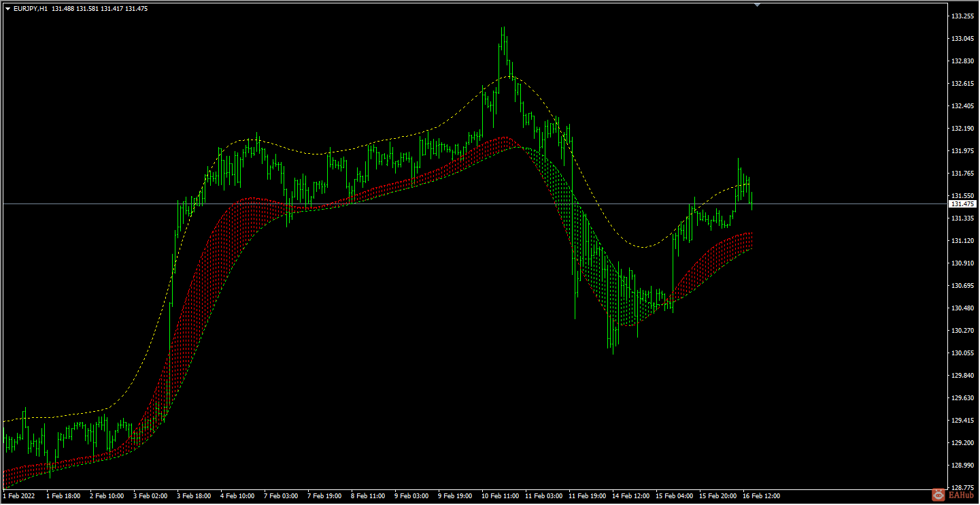Click the "129.840" price axis label
The height and width of the screenshot is (505, 980).
[x=963, y=376]
